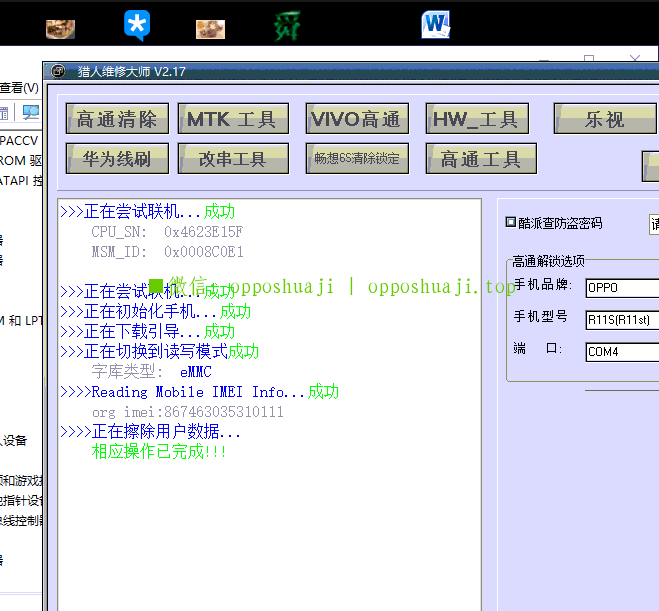Click the 字库类型: eMMC log line

click(152, 372)
